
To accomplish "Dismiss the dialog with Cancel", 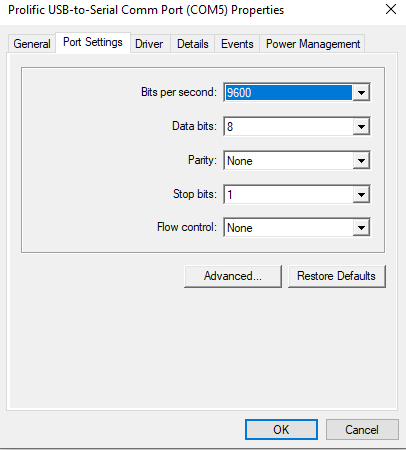I will [362, 429].
